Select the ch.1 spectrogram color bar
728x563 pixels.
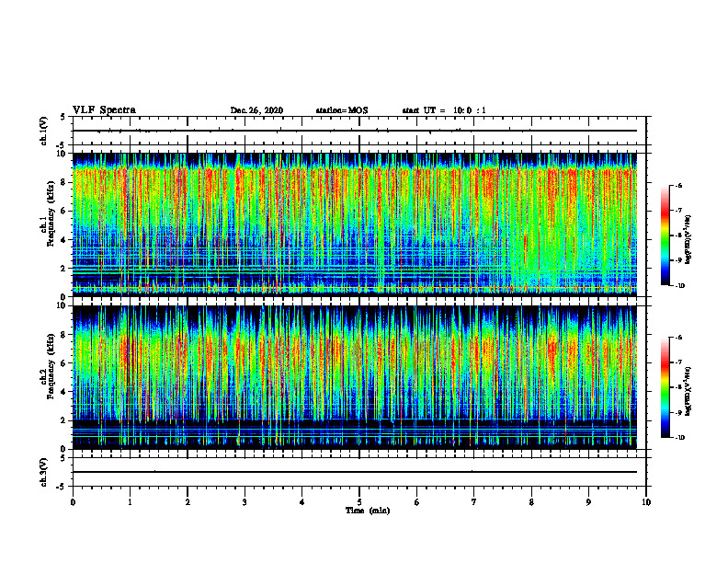point(665,236)
